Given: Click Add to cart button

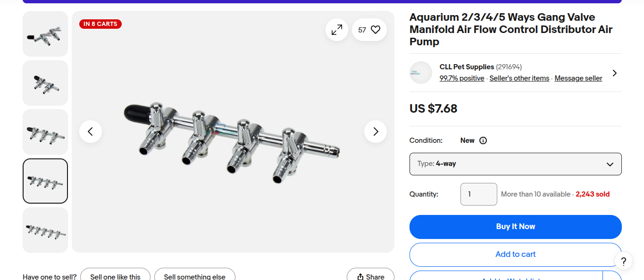Looking at the screenshot, I should coord(515,255).
